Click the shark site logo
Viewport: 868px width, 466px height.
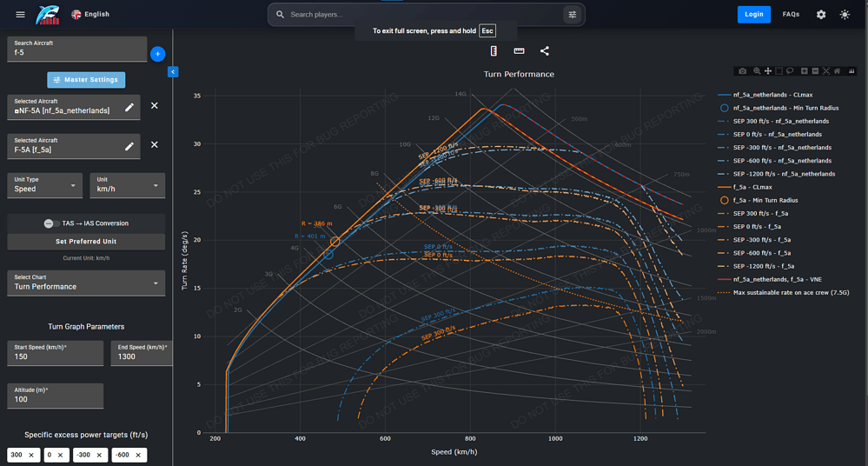coord(48,15)
